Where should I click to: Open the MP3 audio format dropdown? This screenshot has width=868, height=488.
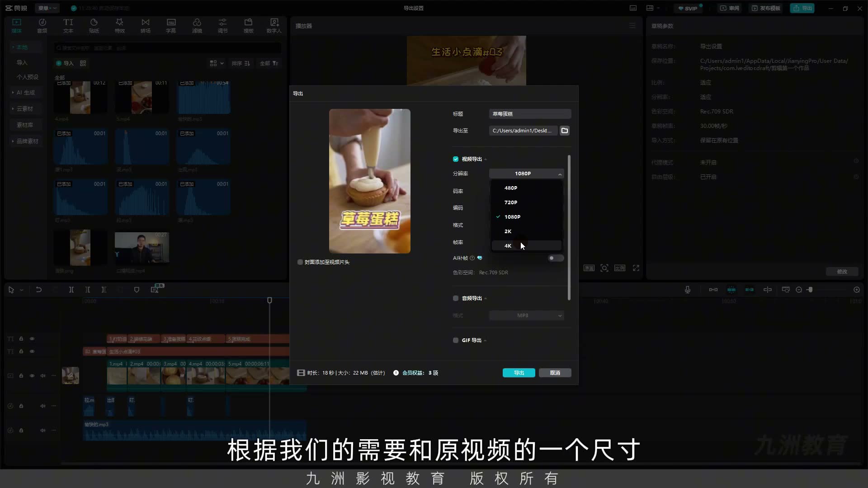pyautogui.click(x=527, y=315)
